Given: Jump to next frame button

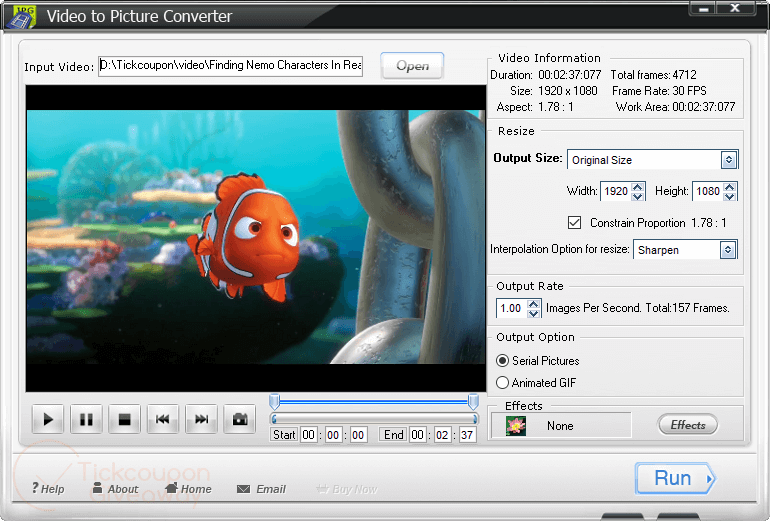Looking at the screenshot, I should [x=201, y=419].
